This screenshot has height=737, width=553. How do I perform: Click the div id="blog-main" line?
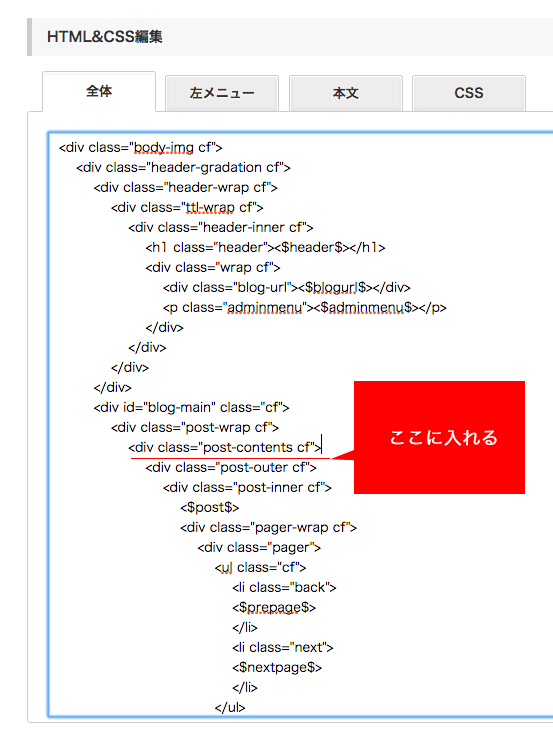coord(191,408)
